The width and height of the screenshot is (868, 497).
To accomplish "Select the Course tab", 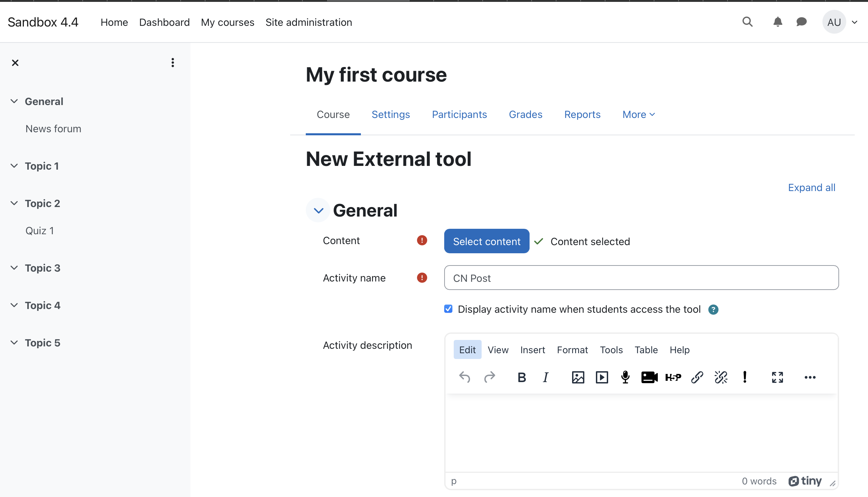I will 333,114.
